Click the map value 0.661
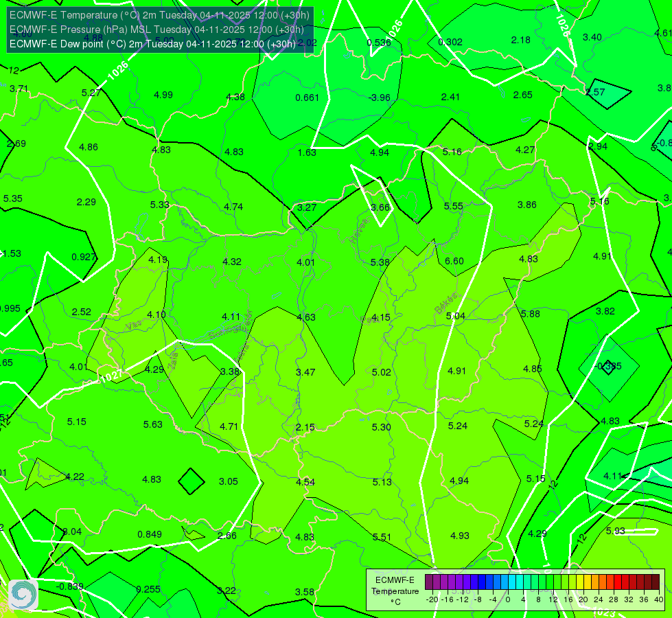Screen dimensions: 672x618 pyautogui.click(x=308, y=98)
